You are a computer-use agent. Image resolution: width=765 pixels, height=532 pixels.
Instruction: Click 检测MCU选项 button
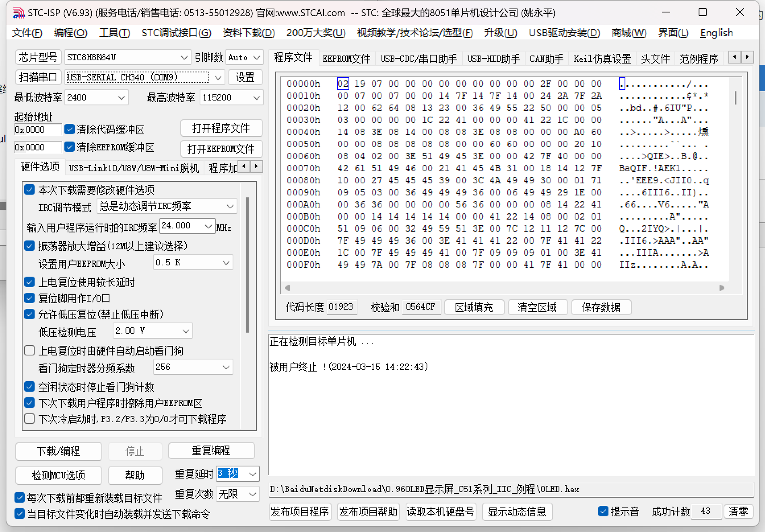pos(58,475)
